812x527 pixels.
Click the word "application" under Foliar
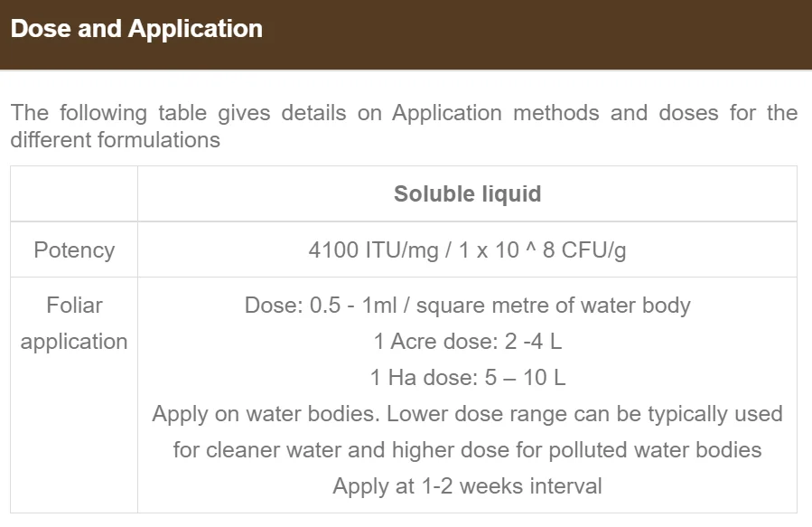74,342
